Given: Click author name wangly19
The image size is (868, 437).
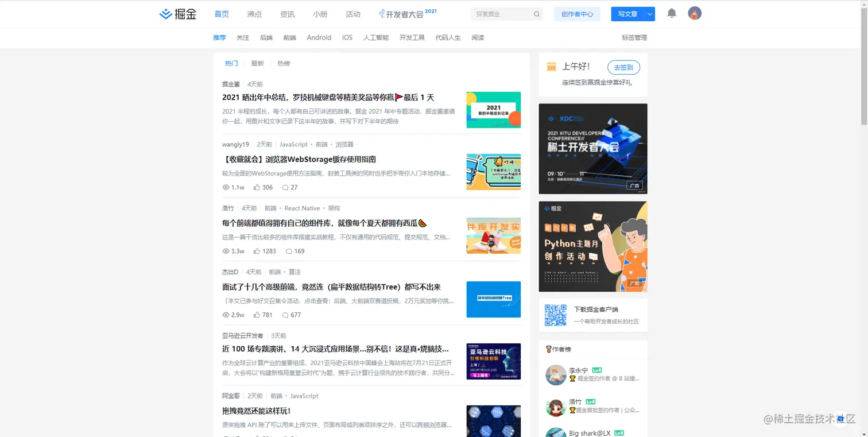Looking at the screenshot, I should point(235,145).
